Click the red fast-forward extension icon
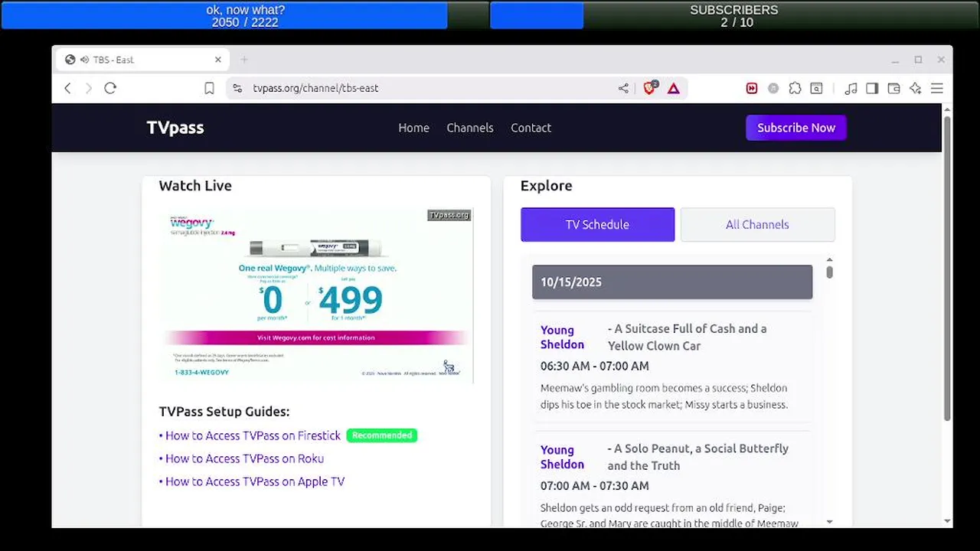This screenshot has height=551, width=980. tap(752, 88)
